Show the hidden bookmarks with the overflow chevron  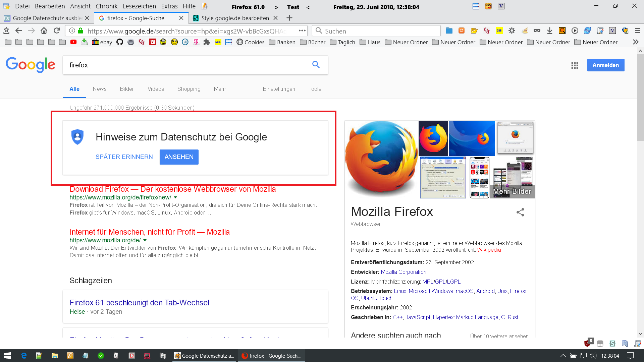pyautogui.click(x=635, y=42)
